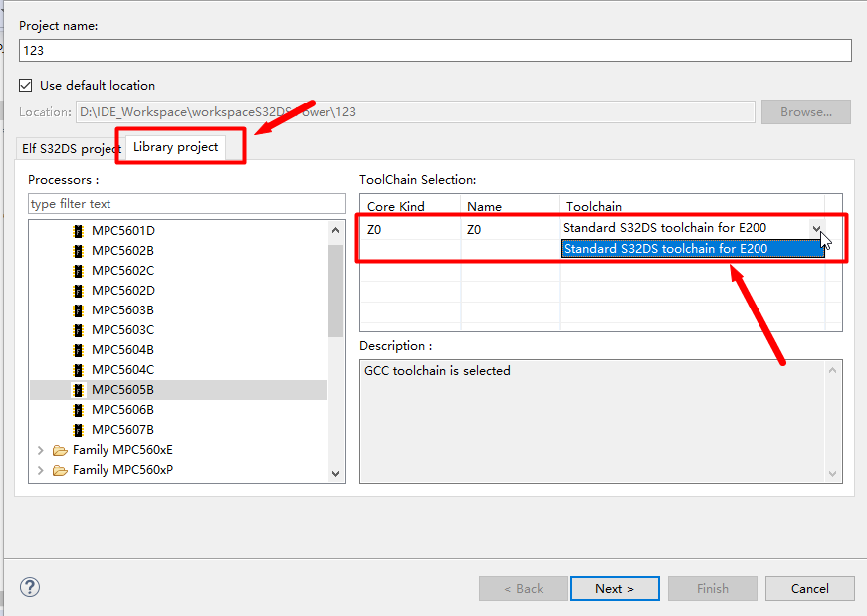This screenshot has width=867, height=616.
Task: Click the MPC5605B chip icon
Action: (x=78, y=390)
